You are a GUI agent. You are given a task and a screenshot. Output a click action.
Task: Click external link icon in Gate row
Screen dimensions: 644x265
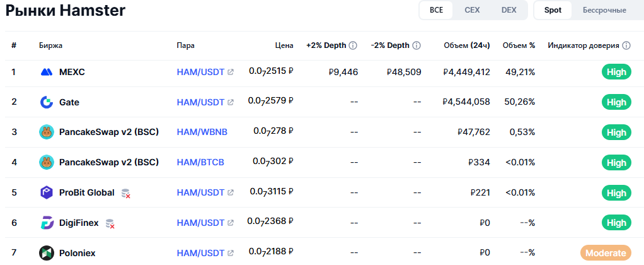[231, 102]
